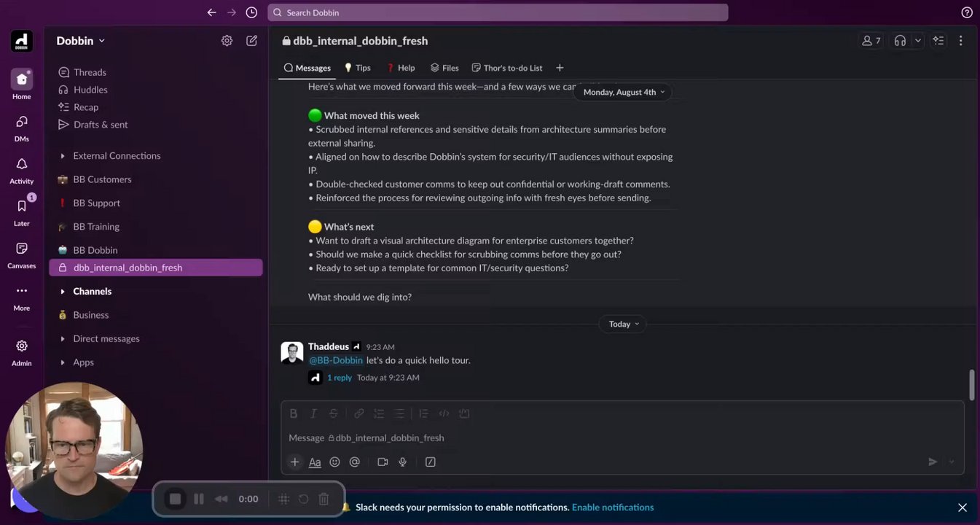Send the message arrow button
The width and height of the screenshot is (980, 525).
point(932,462)
